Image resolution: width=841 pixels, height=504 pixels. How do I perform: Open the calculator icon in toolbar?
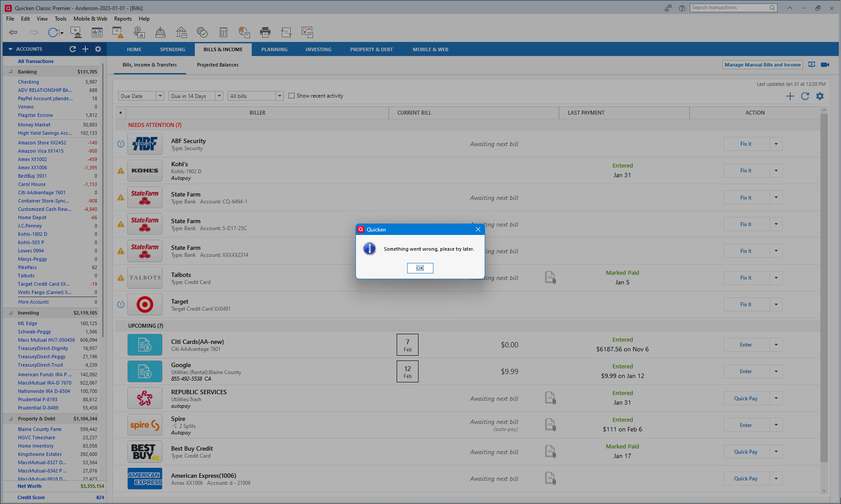(223, 32)
